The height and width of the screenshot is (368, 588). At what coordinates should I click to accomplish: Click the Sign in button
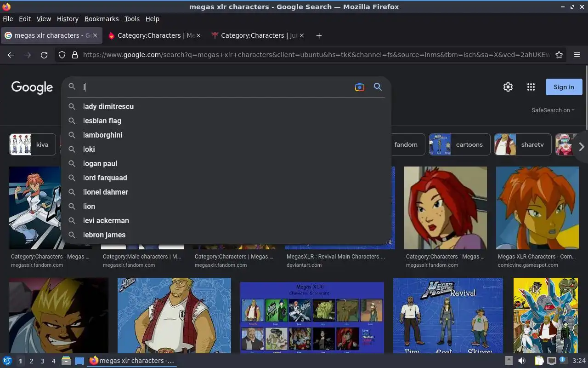click(x=564, y=87)
